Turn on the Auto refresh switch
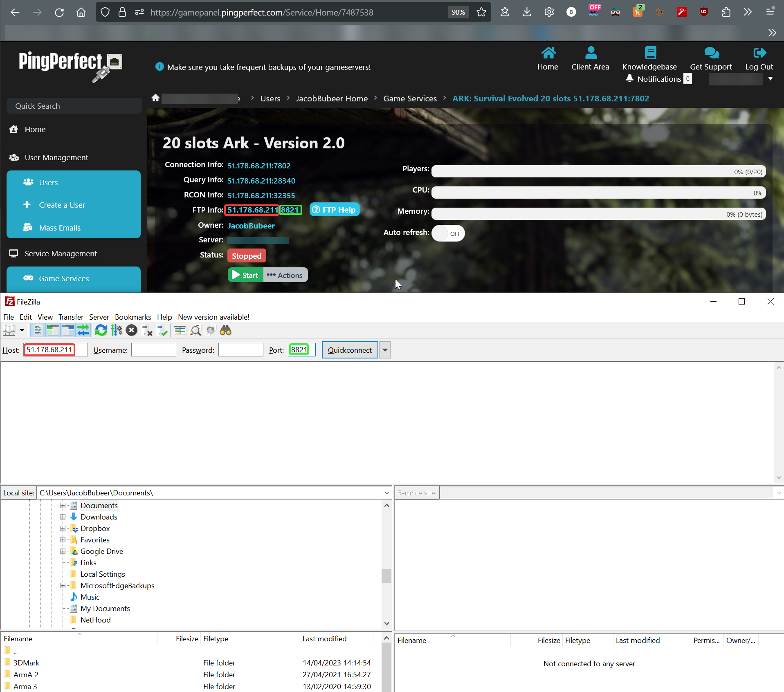Image resolution: width=784 pixels, height=692 pixels. tap(448, 233)
